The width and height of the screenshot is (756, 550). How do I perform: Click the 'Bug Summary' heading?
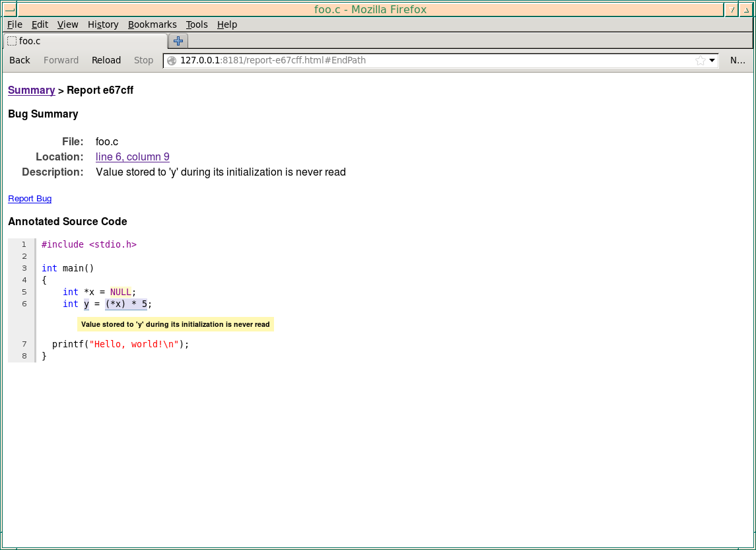(43, 114)
